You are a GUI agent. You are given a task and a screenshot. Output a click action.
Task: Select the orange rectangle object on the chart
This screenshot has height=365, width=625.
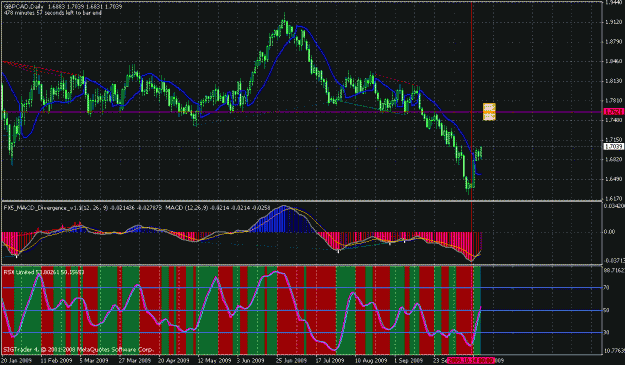click(x=489, y=112)
